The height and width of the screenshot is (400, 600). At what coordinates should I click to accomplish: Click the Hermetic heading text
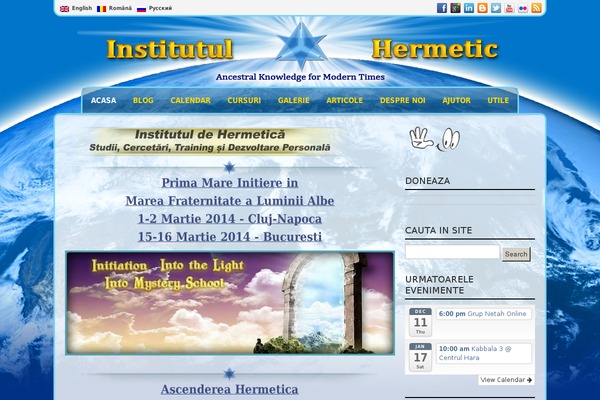[435, 49]
